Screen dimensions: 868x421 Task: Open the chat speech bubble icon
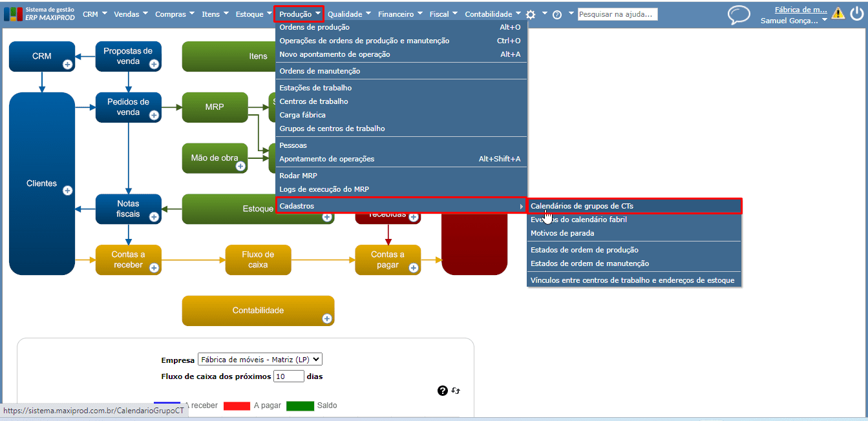[x=739, y=15]
